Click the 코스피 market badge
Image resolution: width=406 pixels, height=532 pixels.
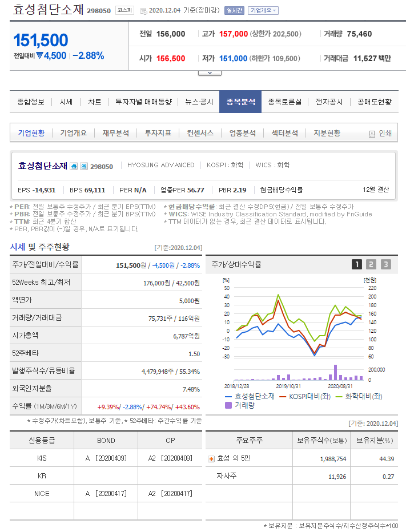124,10
